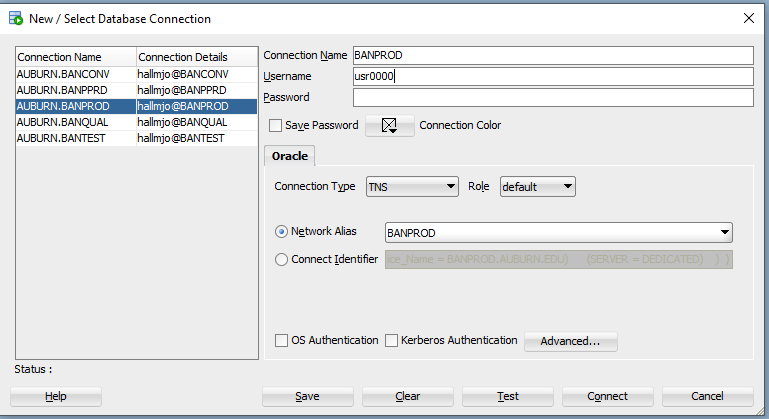The image size is (769, 419).
Task: Click the hallmjo@BANPPRD details cell
Action: tap(196, 90)
